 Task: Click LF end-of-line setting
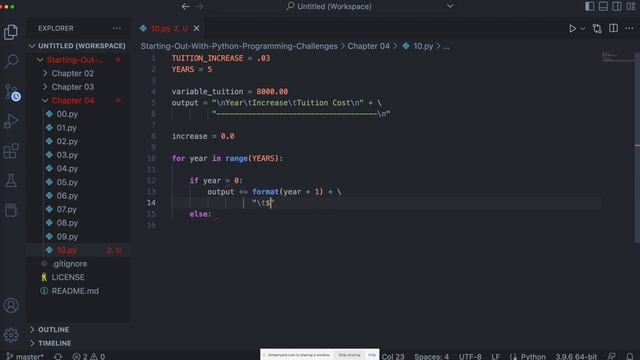[496, 356]
